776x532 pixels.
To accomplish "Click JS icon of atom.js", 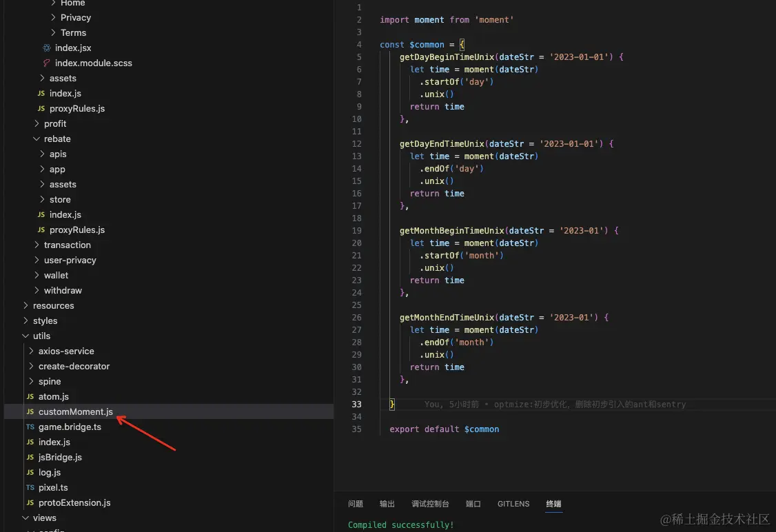I will tap(30, 396).
